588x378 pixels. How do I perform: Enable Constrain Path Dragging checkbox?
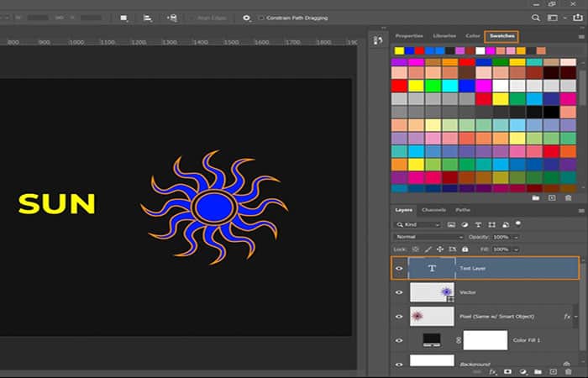[261, 18]
